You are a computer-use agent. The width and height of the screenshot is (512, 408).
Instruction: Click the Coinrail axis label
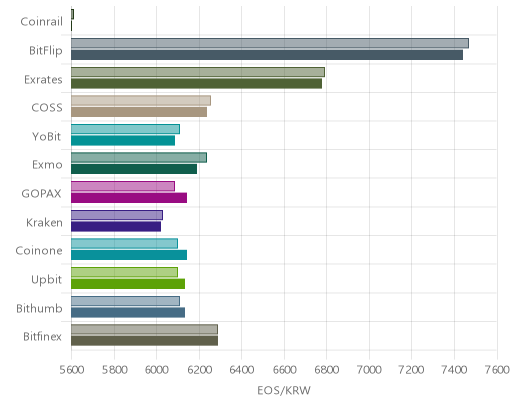[41, 22]
